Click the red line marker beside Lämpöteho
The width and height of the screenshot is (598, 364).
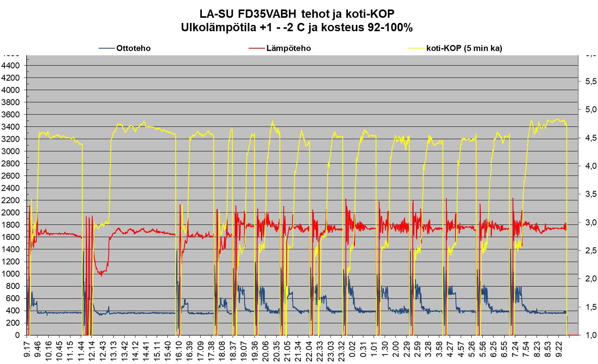[256, 49]
